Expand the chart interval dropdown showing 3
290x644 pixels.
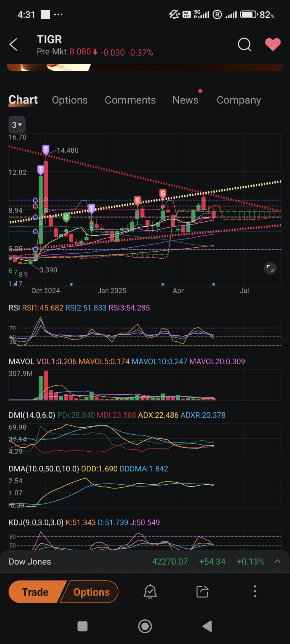[17, 125]
